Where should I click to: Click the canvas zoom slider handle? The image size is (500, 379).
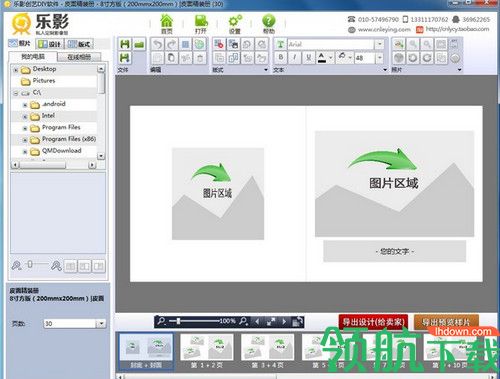179,321
